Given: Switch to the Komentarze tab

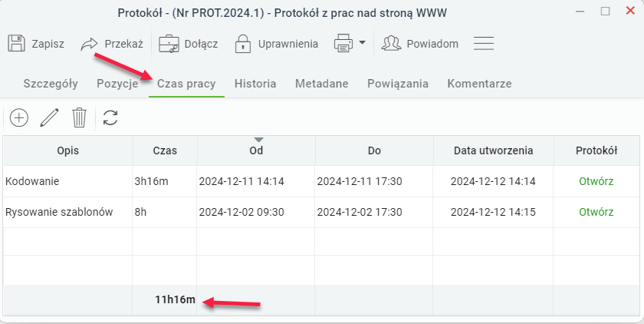Looking at the screenshot, I should (x=479, y=84).
